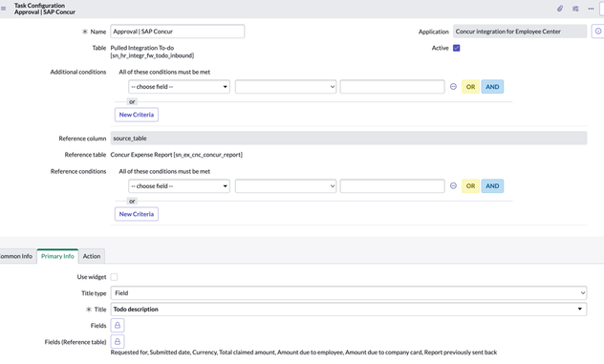Click AND button in Additional conditions

point(492,87)
